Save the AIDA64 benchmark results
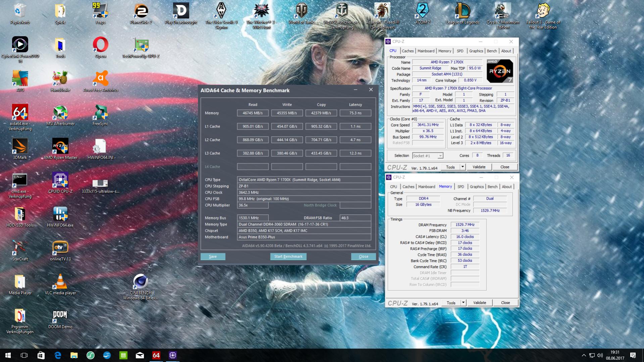Screen dimensions: 644x362 213,257
